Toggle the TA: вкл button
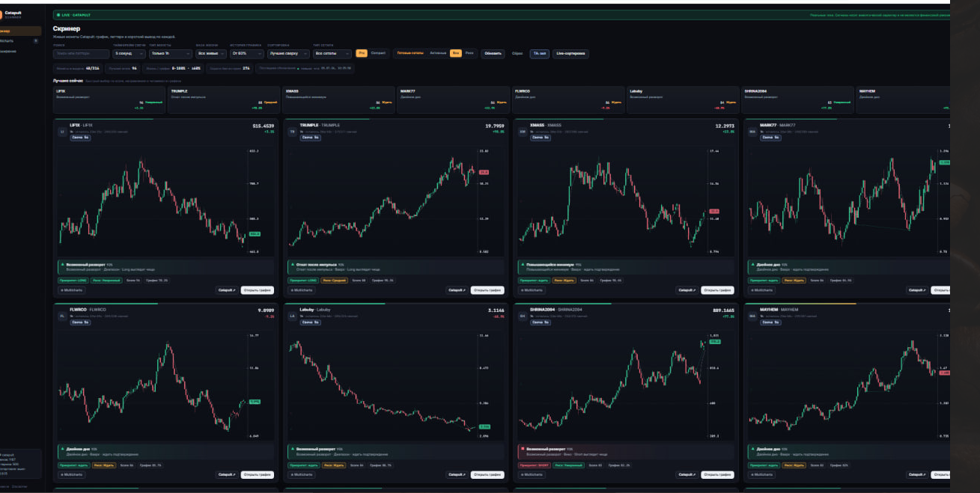The height and width of the screenshot is (493, 980). pyautogui.click(x=539, y=54)
